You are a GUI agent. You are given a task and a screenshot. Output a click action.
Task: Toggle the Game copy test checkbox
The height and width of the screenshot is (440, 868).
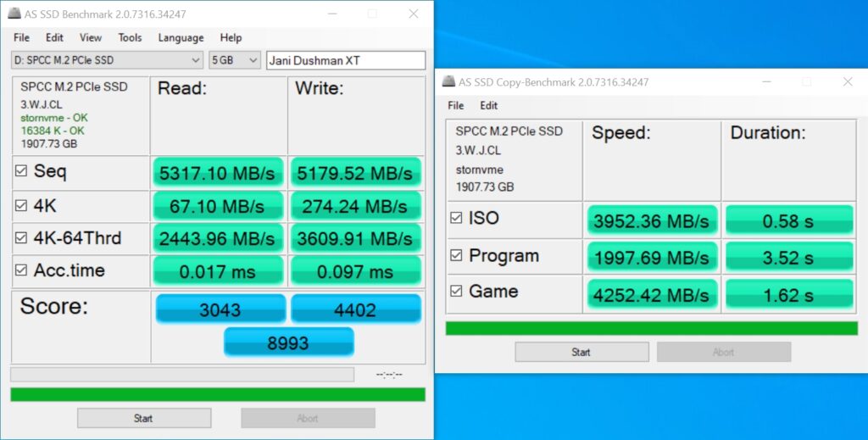pos(456,291)
